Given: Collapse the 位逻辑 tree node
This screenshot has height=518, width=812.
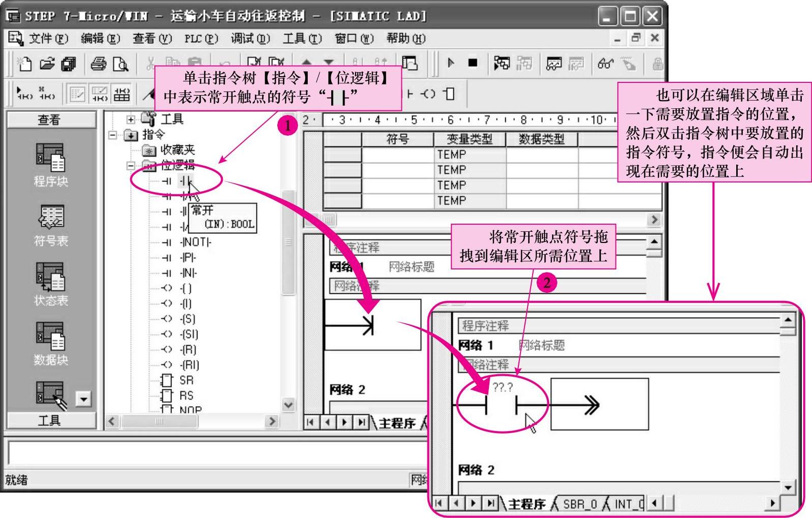Looking at the screenshot, I should 131,166.
